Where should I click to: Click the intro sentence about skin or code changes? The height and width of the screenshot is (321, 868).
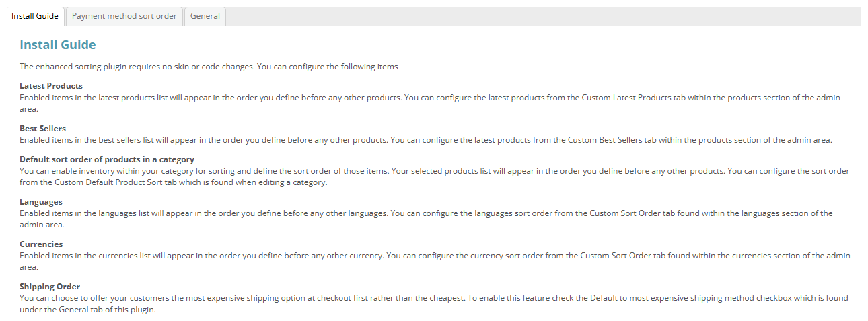[x=209, y=67]
